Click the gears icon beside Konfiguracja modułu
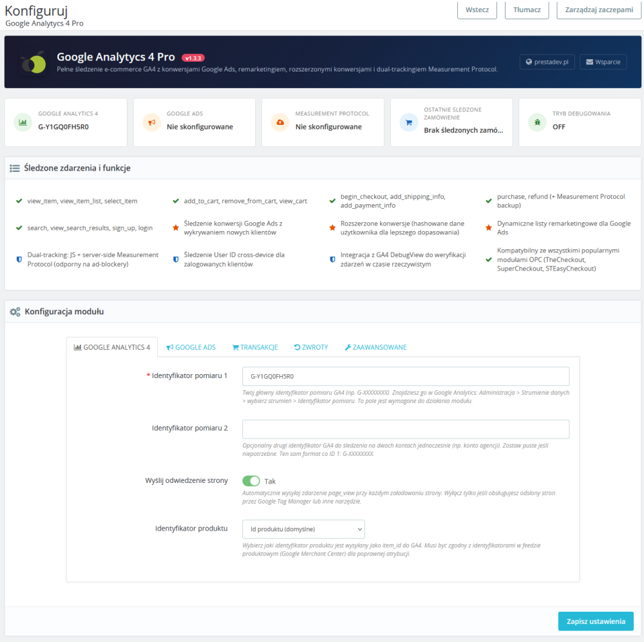 (x=15, y=312)
